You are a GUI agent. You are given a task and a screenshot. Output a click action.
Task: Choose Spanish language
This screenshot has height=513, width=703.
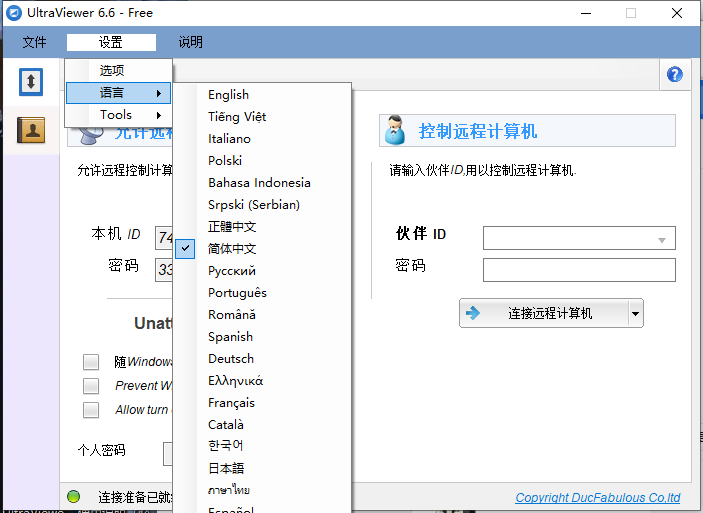(262, 336)
